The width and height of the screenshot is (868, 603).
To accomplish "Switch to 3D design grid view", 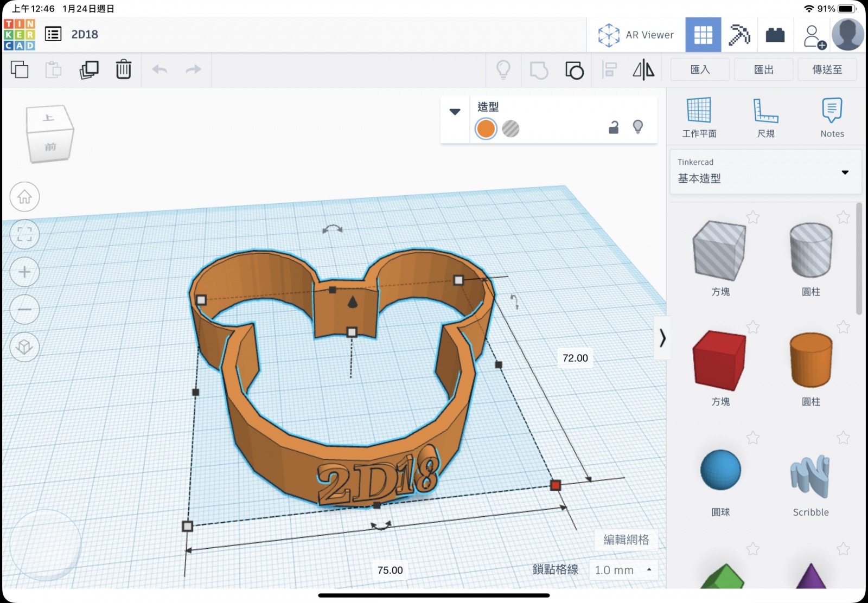I will click(x=703, y=35).
